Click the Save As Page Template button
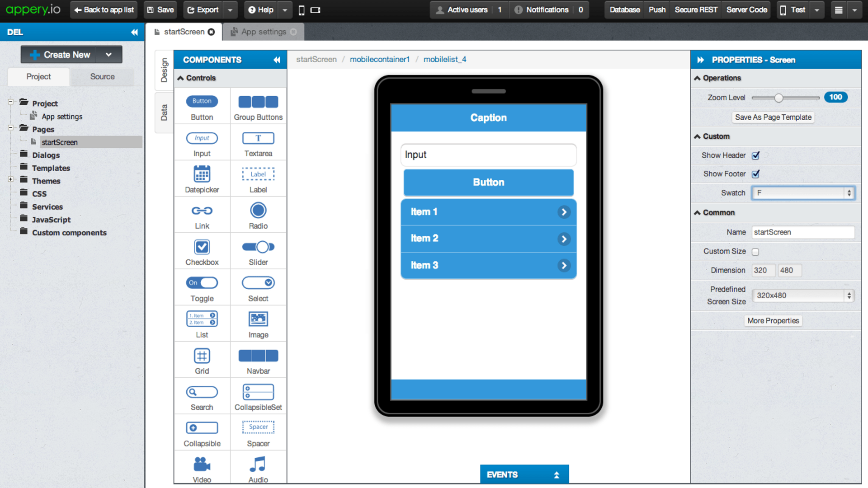The width and height of the screenshot is (868, 488). tap(773, 117)
